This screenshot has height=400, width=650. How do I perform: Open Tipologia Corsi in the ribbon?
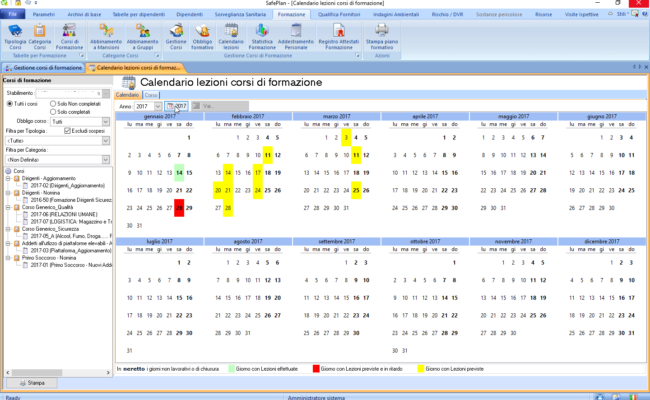pos(15,37)
